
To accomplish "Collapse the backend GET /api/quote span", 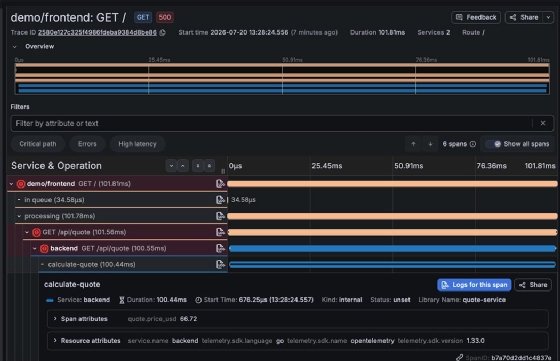I will [35, 248].
